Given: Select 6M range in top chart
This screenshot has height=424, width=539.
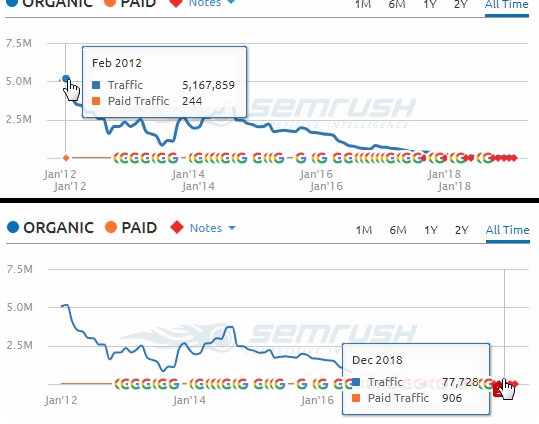Looking at the screenshot, I should pyautogui.click(x=397, y=4).
